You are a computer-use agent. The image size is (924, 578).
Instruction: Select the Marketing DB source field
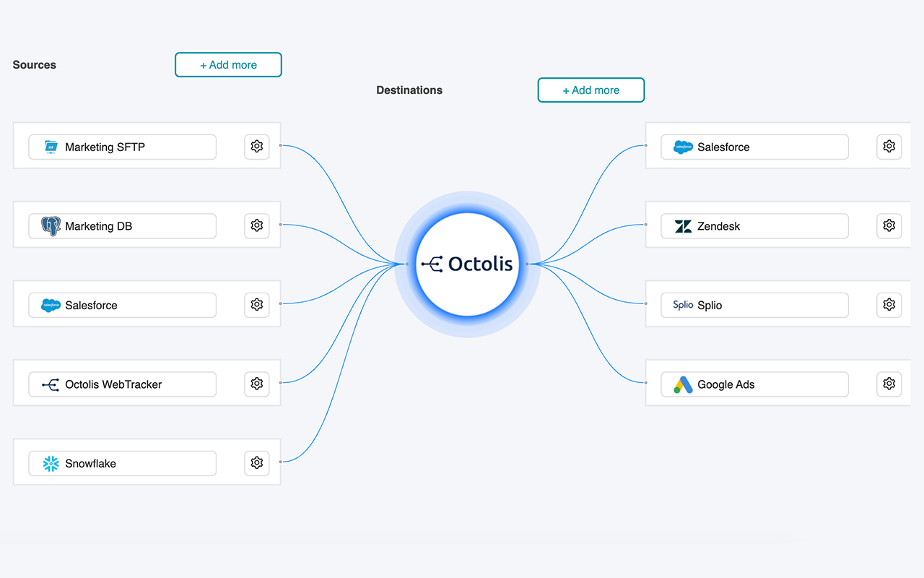pyautogui.click(x=123, y=225)
